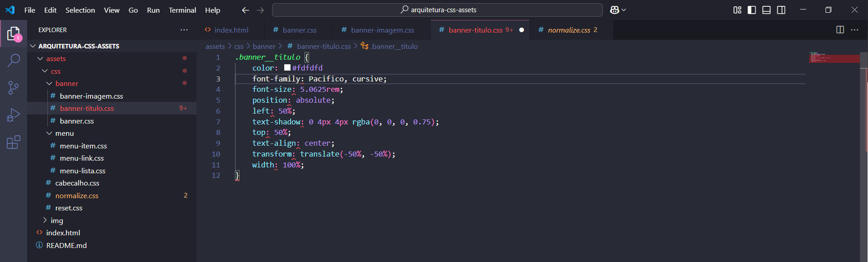Viewport: 868px width, 262px height.
Task: Go back in navigation history
Action: 245,10
